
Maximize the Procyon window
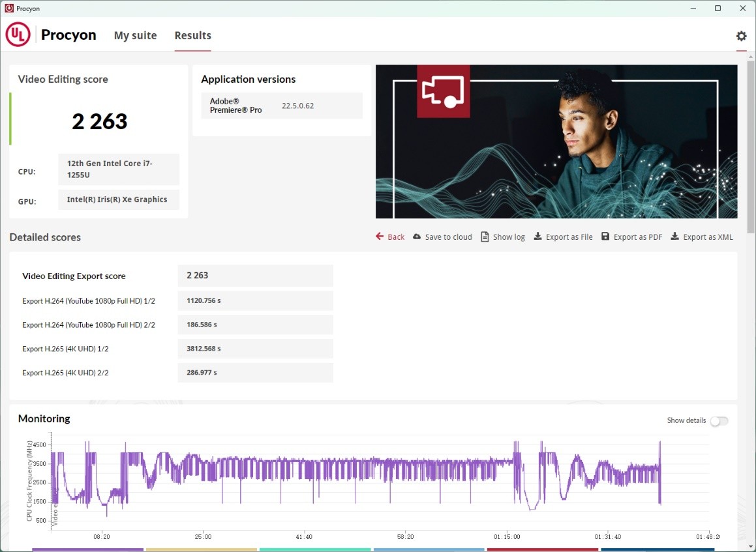[x=718, y=8]
